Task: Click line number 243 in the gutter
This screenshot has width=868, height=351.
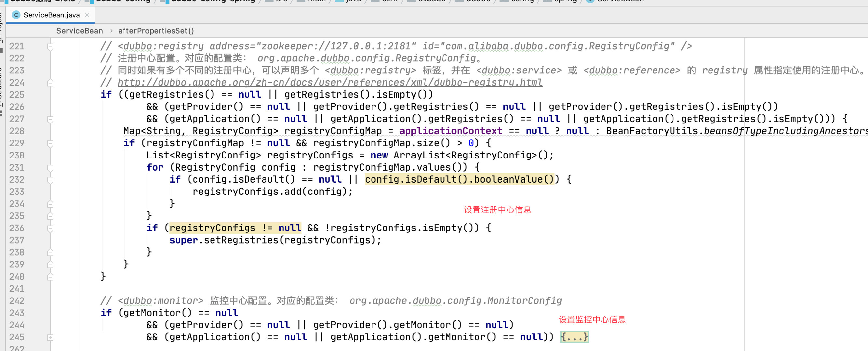Action: (17, 313)
